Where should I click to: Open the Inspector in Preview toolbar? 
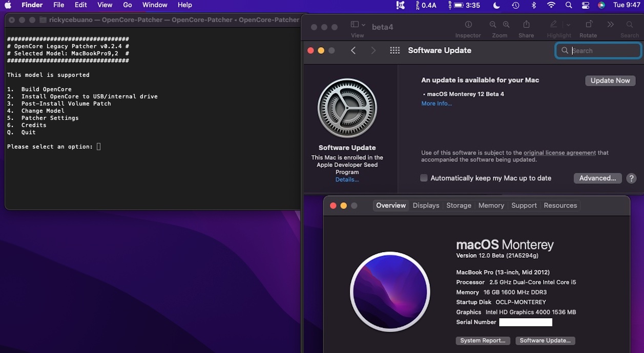468,25
